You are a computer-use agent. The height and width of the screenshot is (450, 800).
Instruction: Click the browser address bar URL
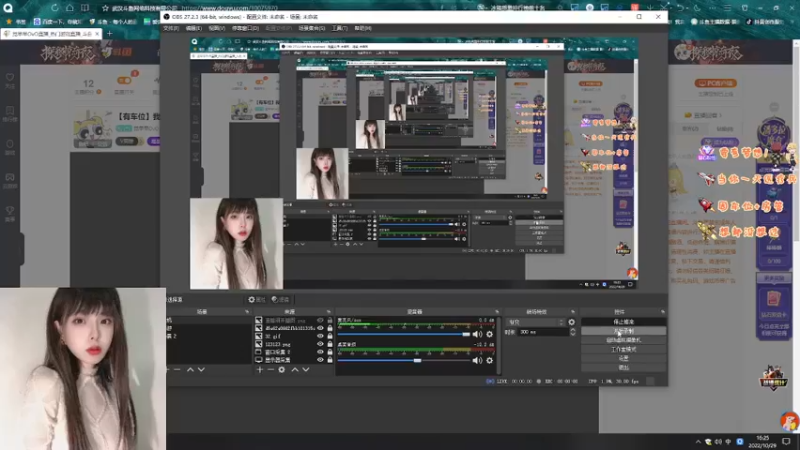pos(230,8)
